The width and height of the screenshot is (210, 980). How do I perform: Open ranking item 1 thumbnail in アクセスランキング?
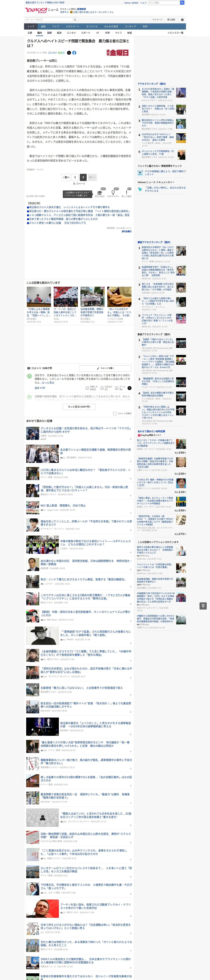point(181,93)
